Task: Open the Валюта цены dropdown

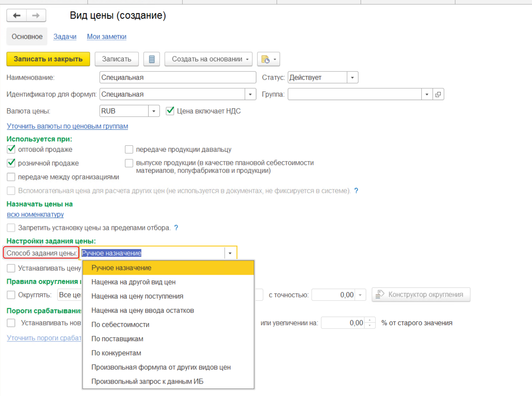Action: [154, 111]
